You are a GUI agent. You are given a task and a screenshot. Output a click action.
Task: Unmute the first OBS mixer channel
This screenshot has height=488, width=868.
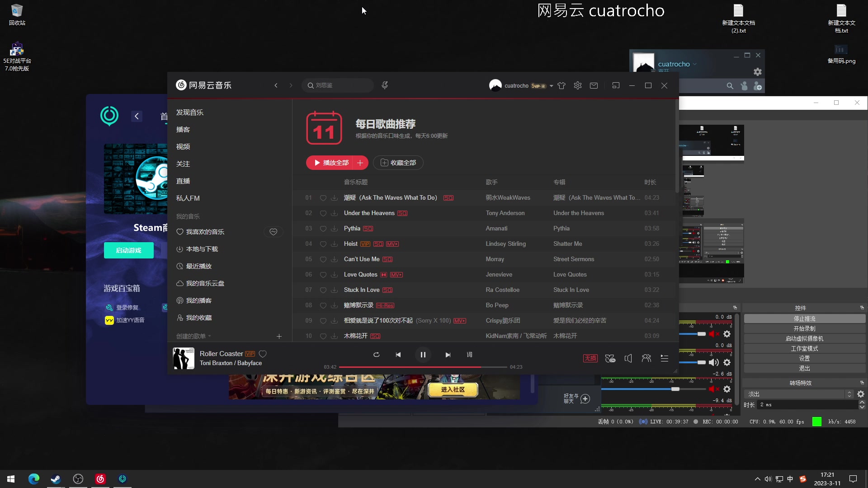click(x=714, y=334)
